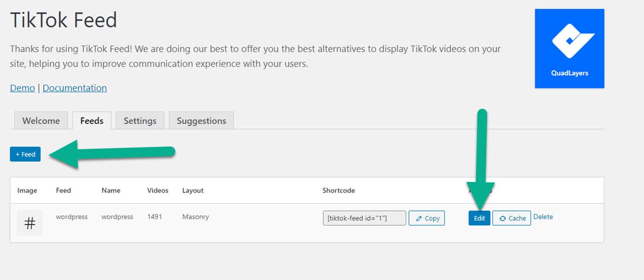Click the QuadLayers logo image
The width and height of the screenshot is (644, 280).
(569, 48)
